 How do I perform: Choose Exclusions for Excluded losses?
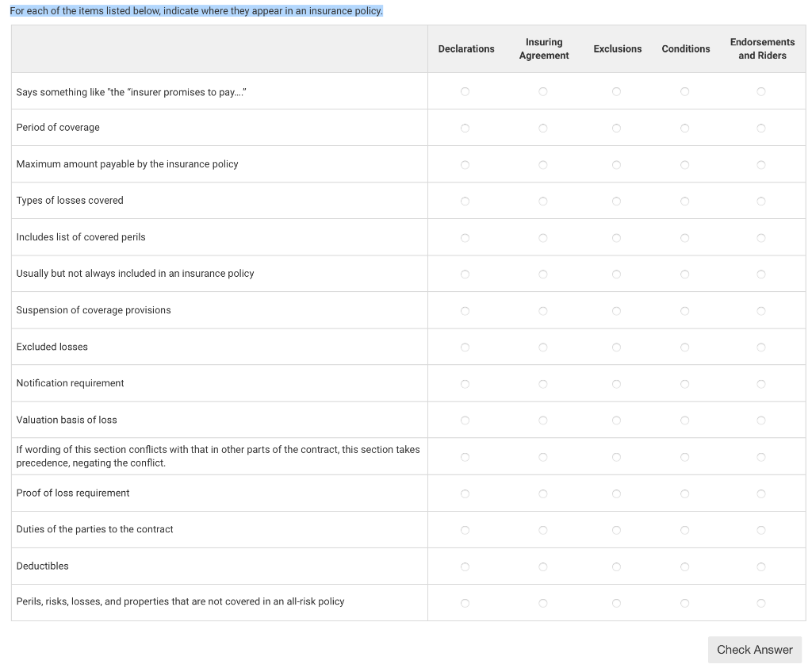click(x=616, y=347)
